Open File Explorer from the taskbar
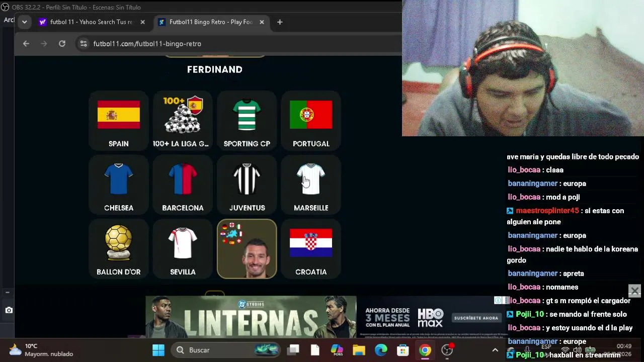This screenshot has height=362, width=644. [359, 350]
